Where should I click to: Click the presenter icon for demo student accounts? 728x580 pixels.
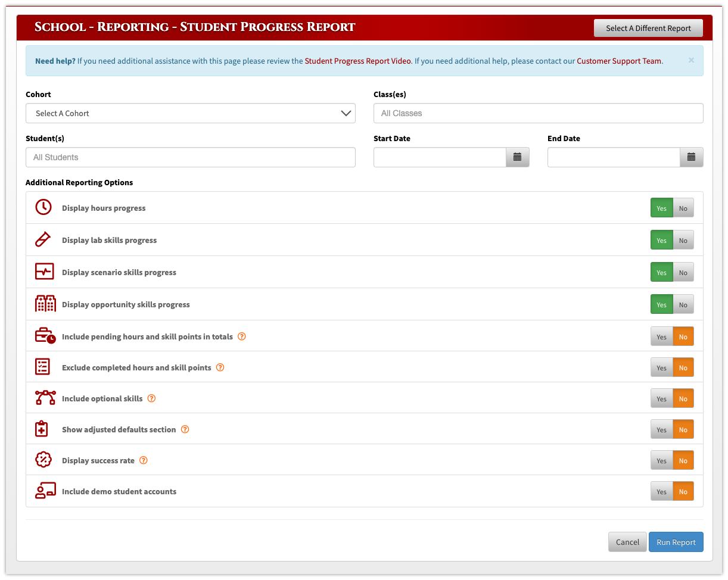click(45, 491)
